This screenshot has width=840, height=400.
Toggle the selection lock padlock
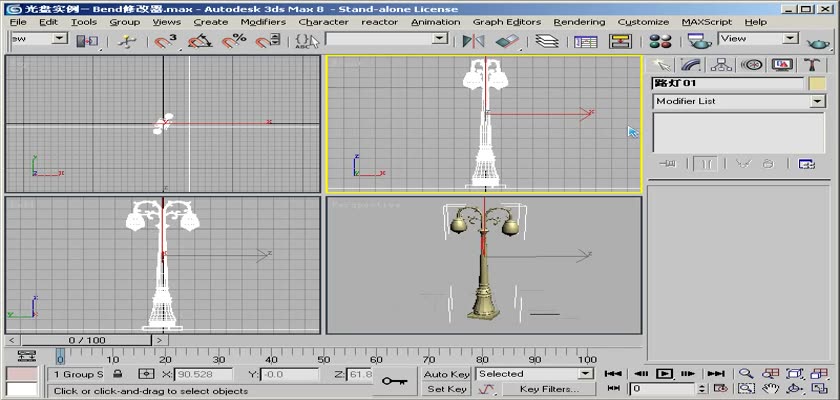(118, 374)
